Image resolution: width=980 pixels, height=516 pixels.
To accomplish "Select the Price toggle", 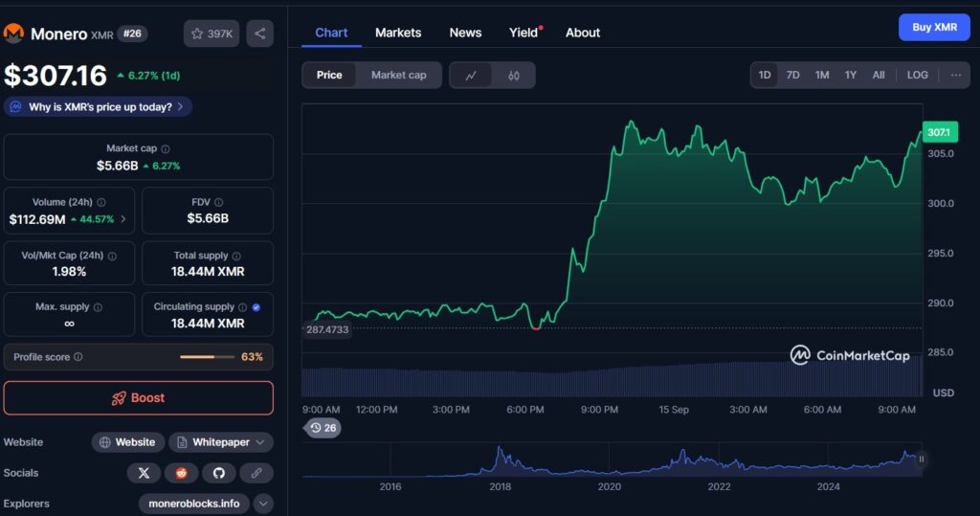I will 329,75.
